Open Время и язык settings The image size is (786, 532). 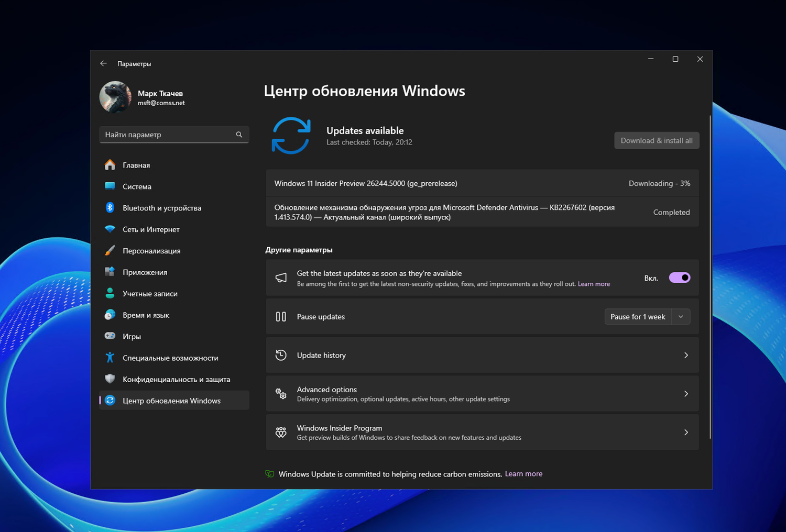(146, 315)
